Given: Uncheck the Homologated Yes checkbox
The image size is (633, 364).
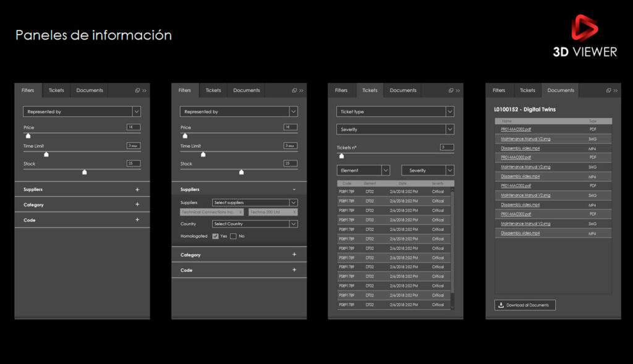Looking at the screenshot, I should point(215,236).
